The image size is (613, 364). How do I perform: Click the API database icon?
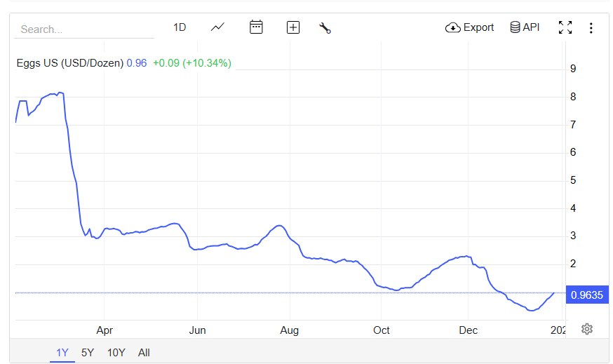515,27
